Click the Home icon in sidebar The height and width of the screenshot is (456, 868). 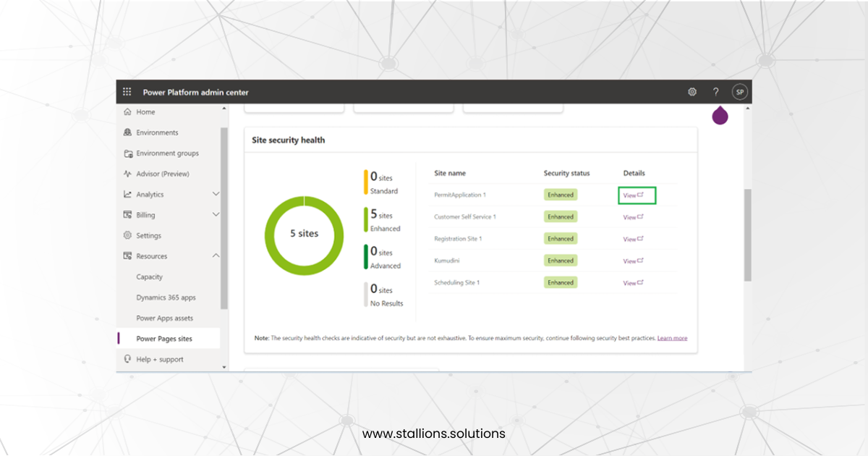pos(127,112)
